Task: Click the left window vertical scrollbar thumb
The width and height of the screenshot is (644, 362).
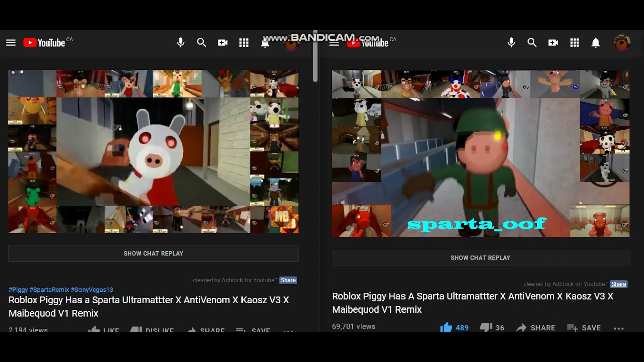Action: [315, 55]
